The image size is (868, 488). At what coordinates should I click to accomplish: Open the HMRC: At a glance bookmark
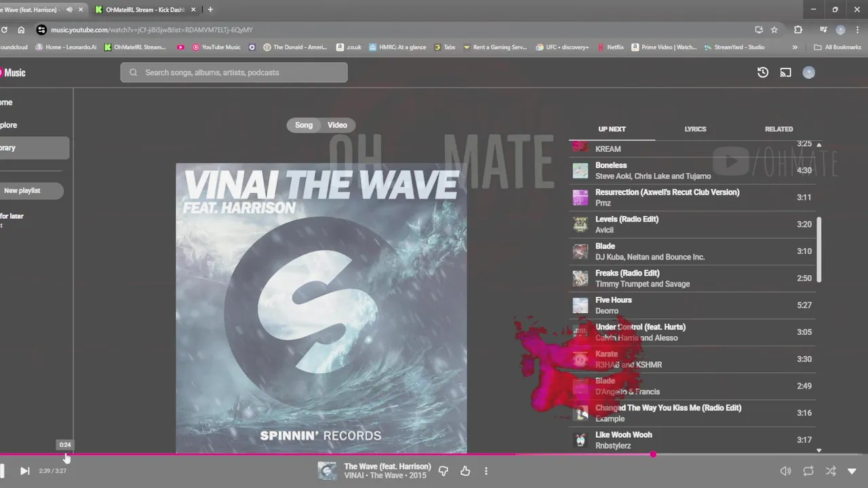[x=397, y=47]
